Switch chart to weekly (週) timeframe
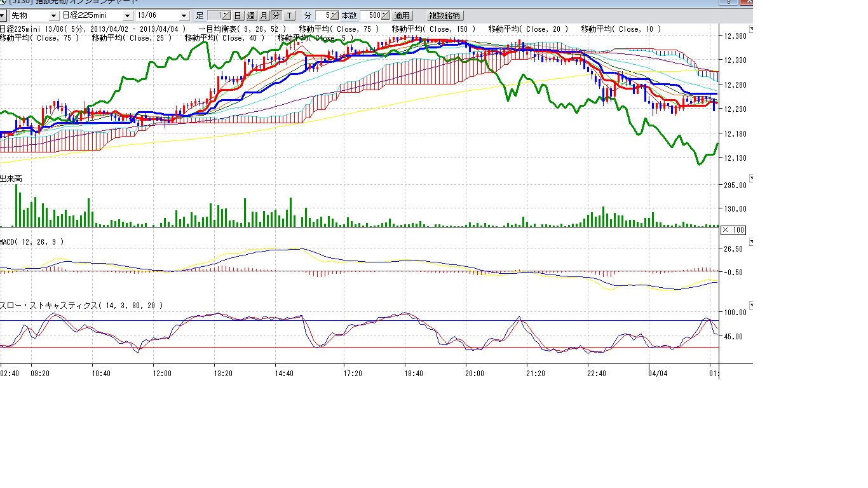 coord(250,15)
